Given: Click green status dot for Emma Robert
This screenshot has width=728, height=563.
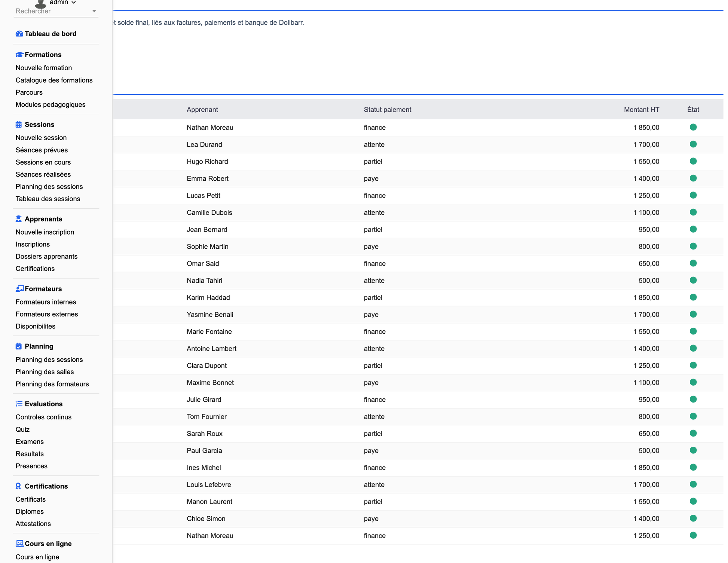Looking at the screenshot, I should [x=693, y=178].
